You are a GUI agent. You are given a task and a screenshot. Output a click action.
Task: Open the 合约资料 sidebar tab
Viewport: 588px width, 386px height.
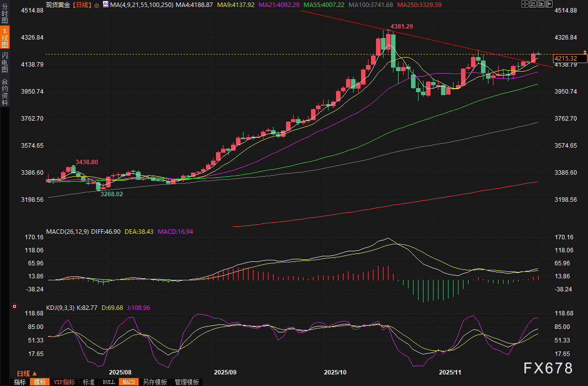[4, 92]
